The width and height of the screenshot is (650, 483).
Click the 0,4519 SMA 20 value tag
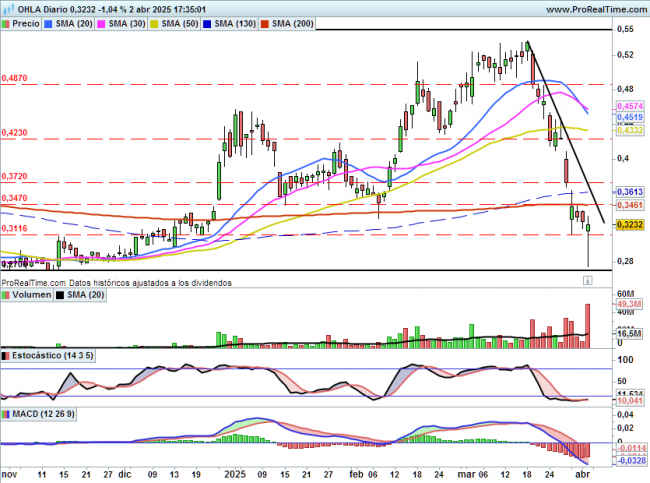tap(630, 117)
